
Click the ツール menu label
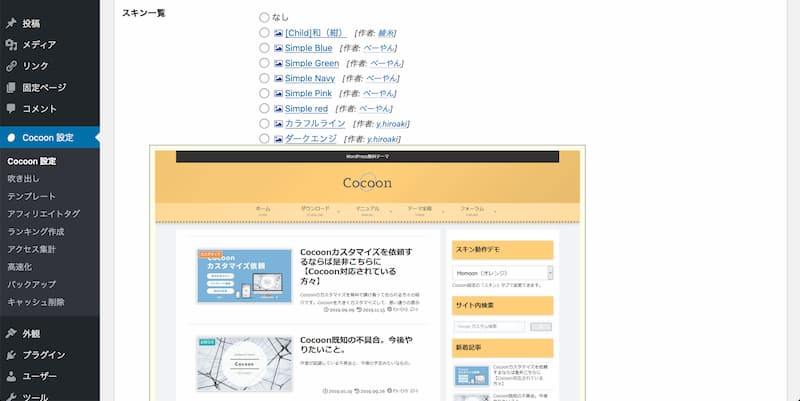35,396
